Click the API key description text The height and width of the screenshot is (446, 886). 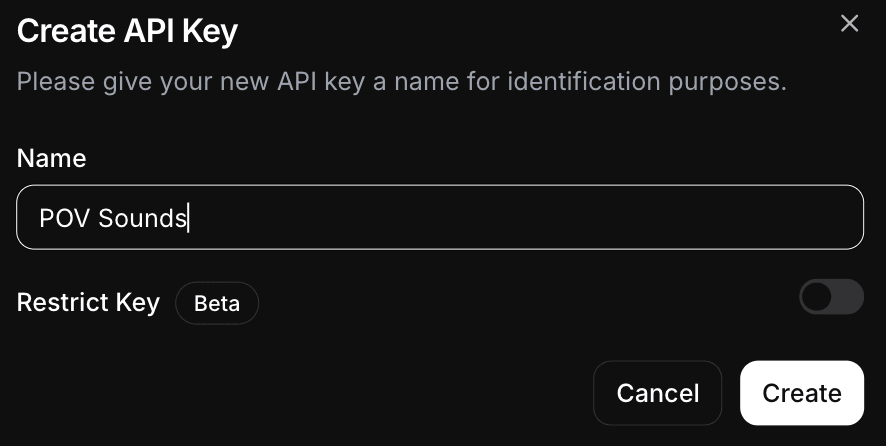(x=401, y=81)
